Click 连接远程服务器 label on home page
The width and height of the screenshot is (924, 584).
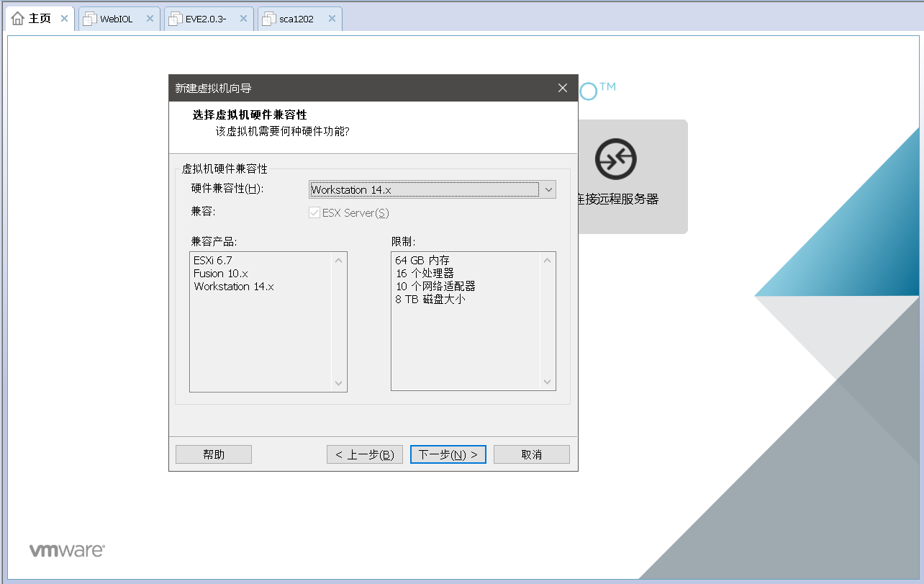tap(618, 199)
